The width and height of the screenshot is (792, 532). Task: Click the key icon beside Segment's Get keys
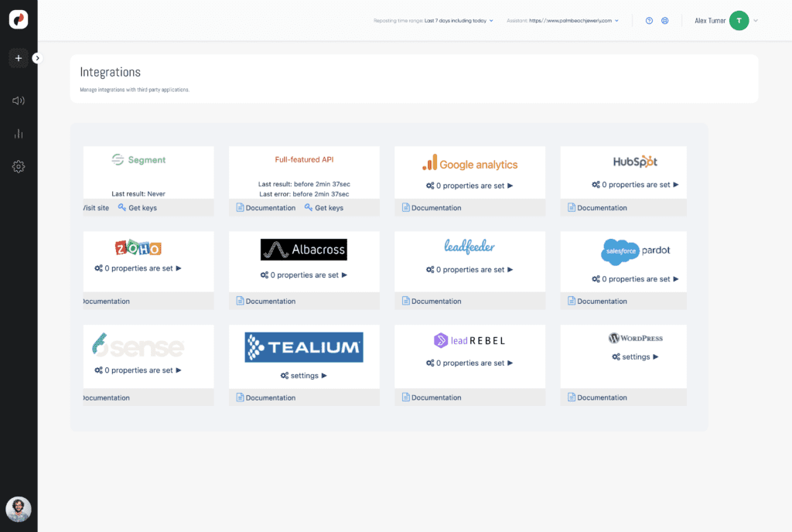point(122,207)
